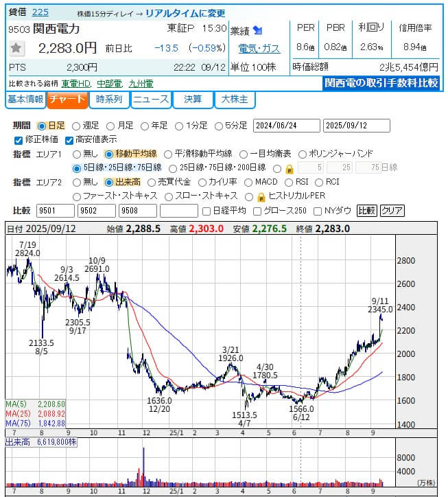Click the moving average field showing 25
This screenshot has width=448, height=497.
tap(340, 167)
